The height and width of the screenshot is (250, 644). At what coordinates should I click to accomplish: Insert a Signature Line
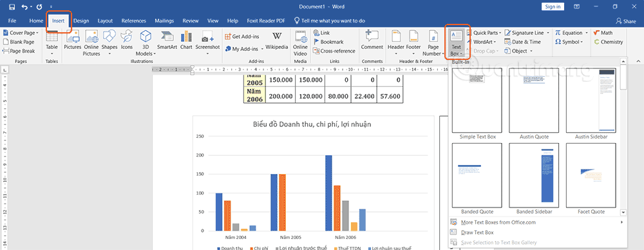pyautogui.click(x=527, y=32)
